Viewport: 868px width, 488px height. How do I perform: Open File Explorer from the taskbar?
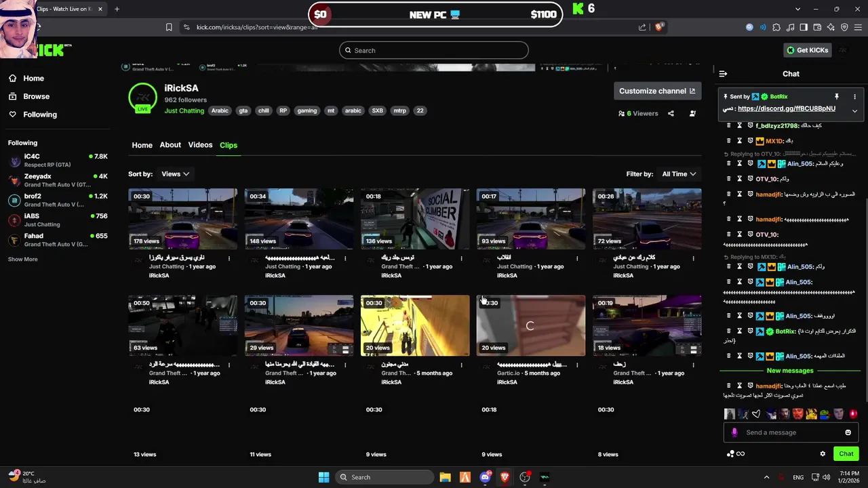(x=445, y=477)
